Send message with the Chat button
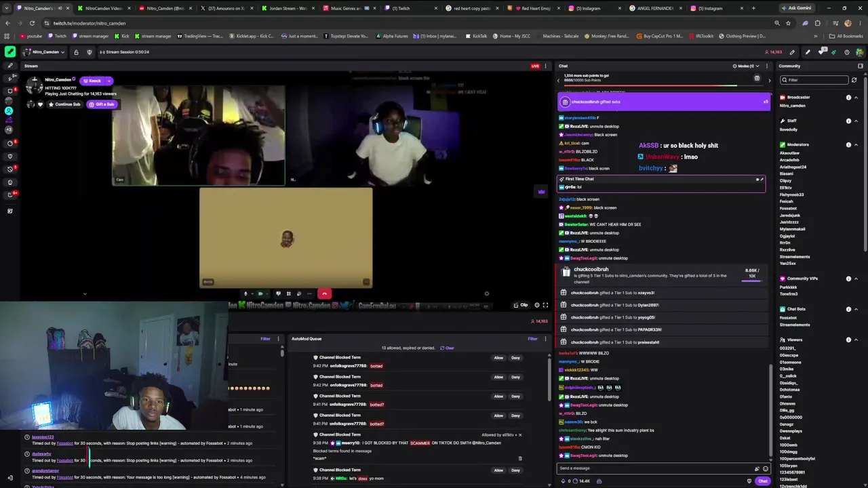The height and width of the screenshot is (488, 868). click(763, 481)
